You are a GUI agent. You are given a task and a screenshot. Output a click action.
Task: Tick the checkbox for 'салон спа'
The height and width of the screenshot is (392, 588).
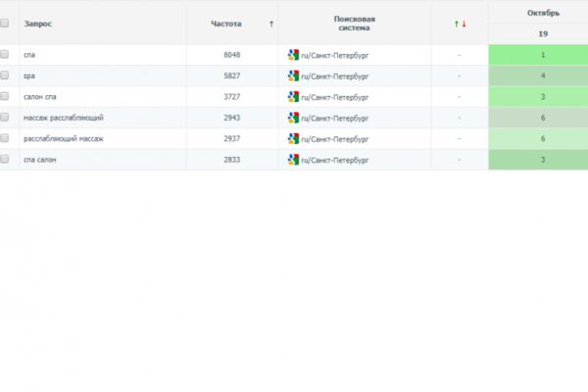pyautogui.click(x=4, y=96)
